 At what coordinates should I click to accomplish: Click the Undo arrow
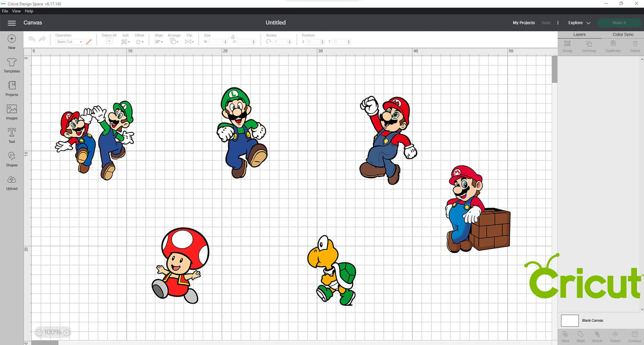click(x=32, y=39)
